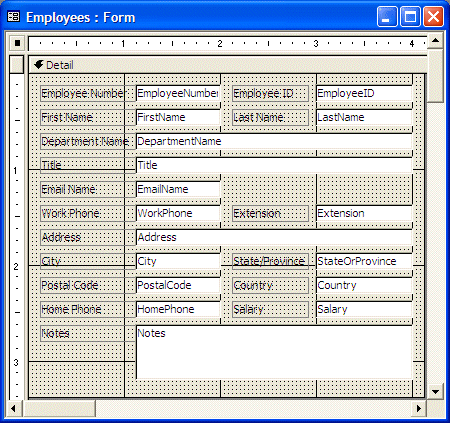450x423 pixels.
Task: Click the horizontal scrollbar thumb
Action: coord(59,408)
